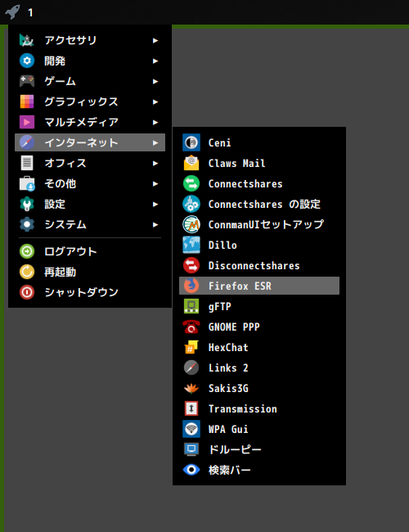Open the マルチメディア menu entry

pyautogui.click(x=90, y=122)
